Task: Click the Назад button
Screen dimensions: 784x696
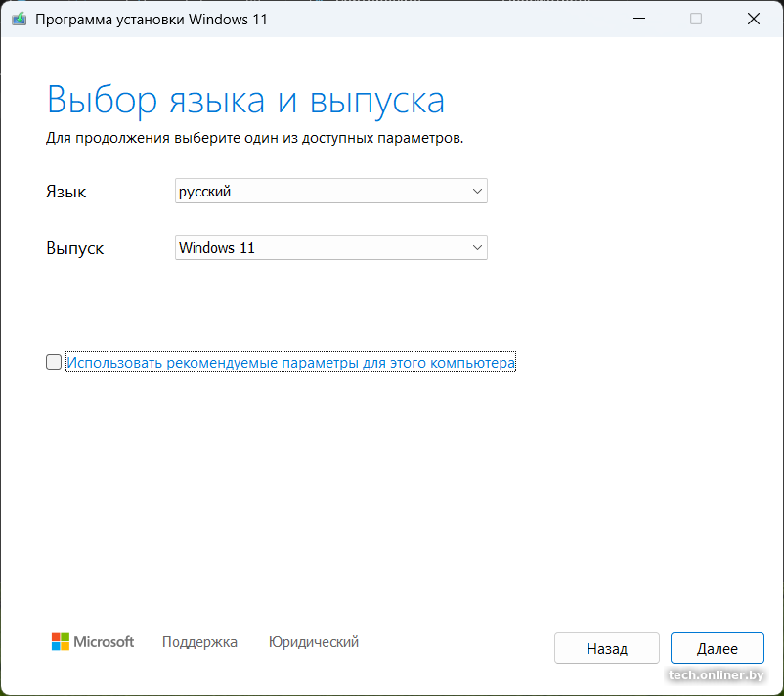Action: (607, 648)
